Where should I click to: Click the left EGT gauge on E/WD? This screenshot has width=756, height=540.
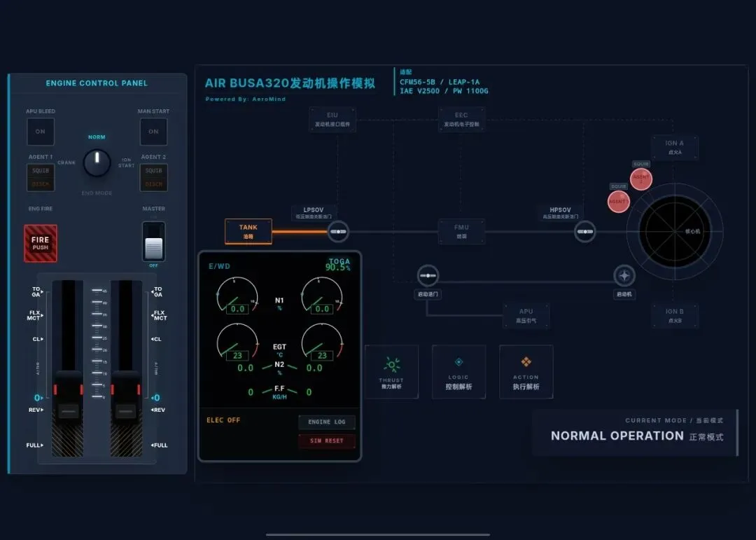click(x=237, y=342)
